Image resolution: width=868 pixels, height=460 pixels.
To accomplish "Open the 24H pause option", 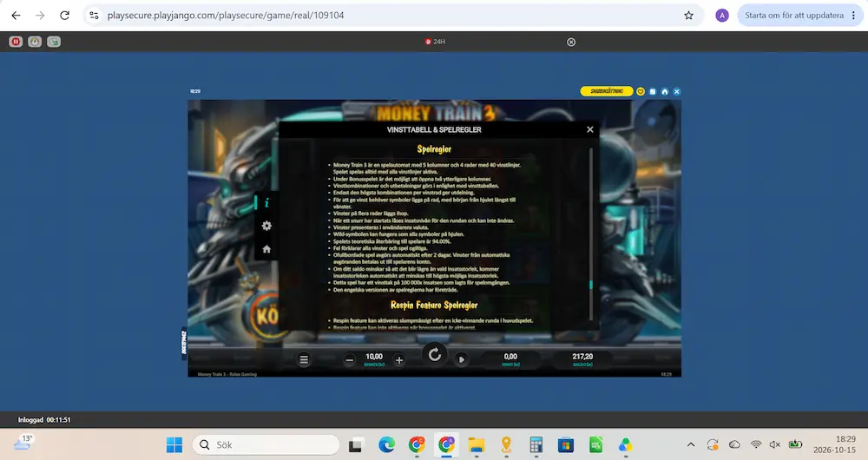I will tap(435, 42).
